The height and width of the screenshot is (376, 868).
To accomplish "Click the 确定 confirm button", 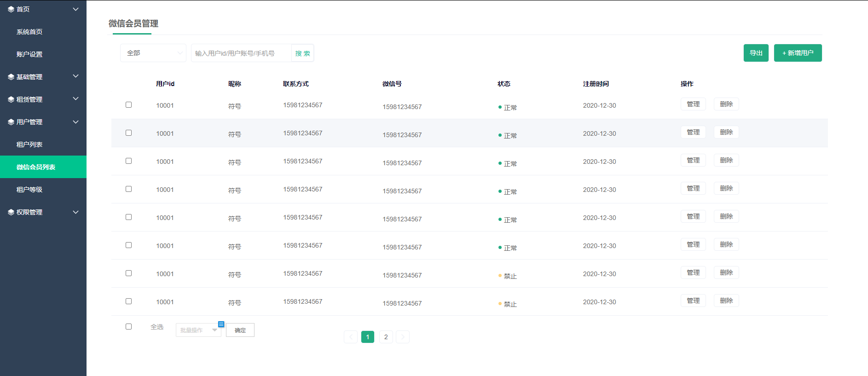I will pyautogui.click(x=240, y=330).
